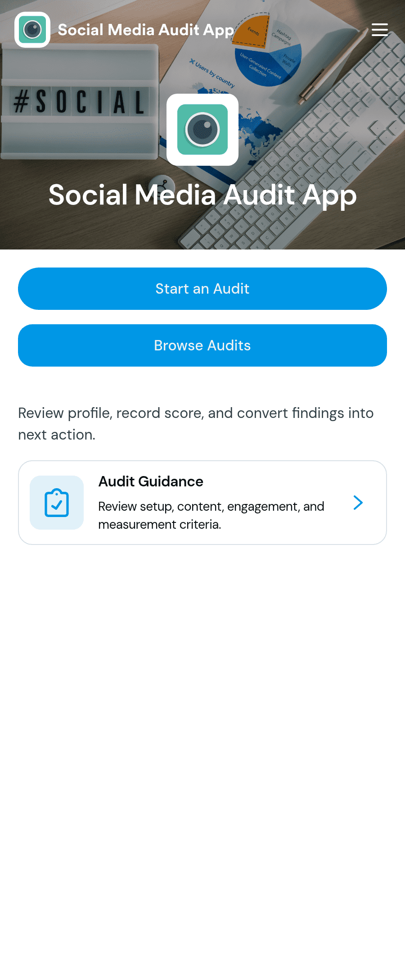
Task: Select the large hero heading text
Action: pyautogui.click(x=202, y=195)
